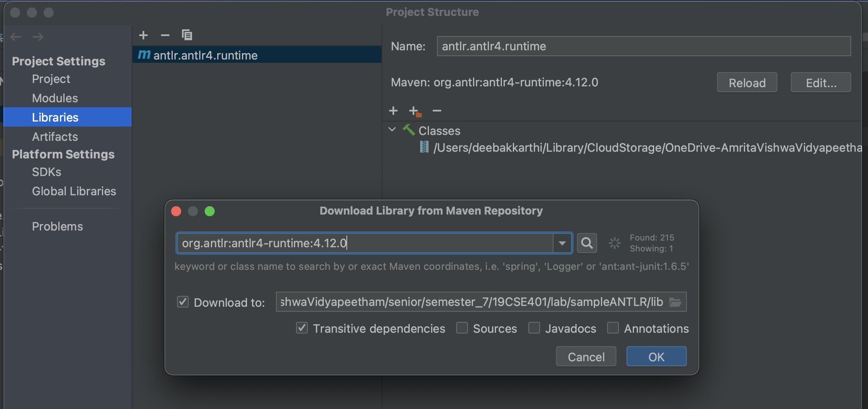
Task: Uncheck the Download to checkbox
Action: click(183, 302)
